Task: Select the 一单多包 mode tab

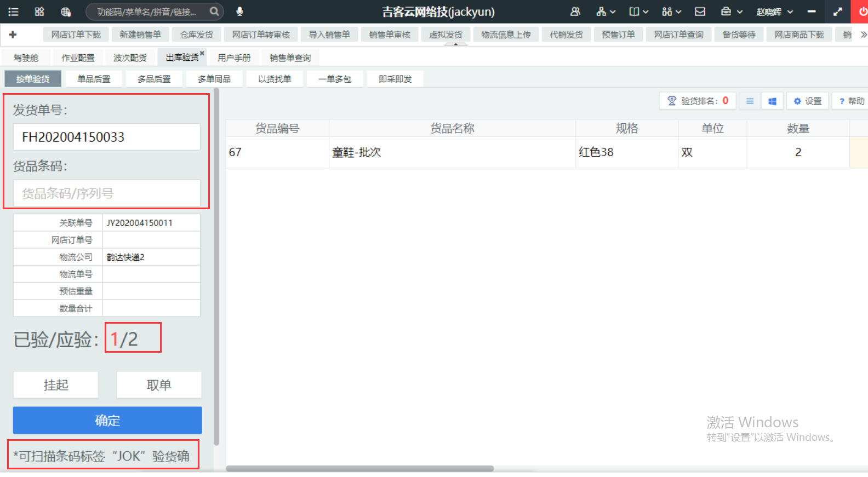Action: click(335, 79)
